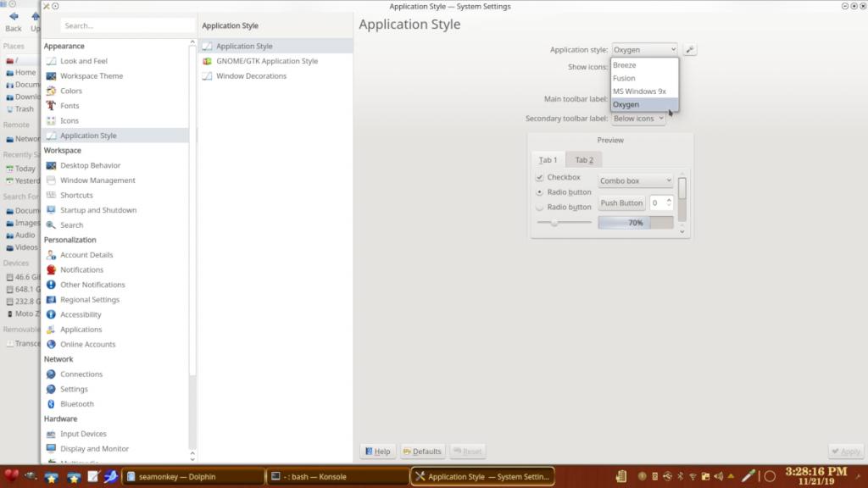Open the Accessibility settings icon
This screenshot has width=868, height=488.
pos(52,314)
